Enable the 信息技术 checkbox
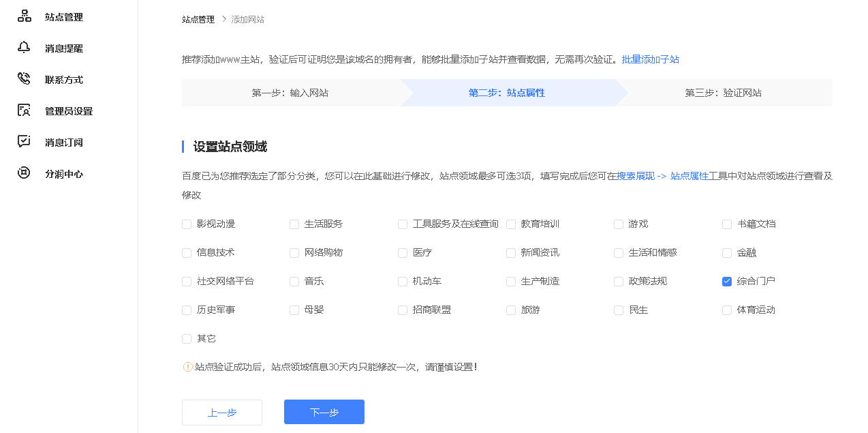The width and height of the screenshot is (868, 433). (187, 253)
